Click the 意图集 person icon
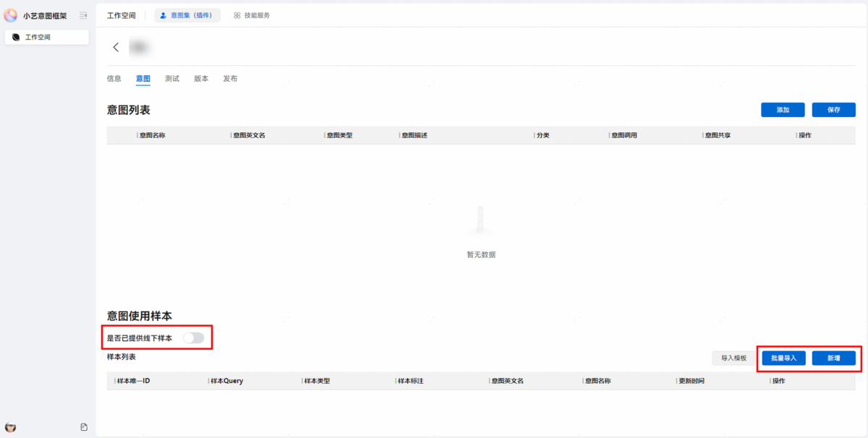This screenshot has width=868, height=438. point(163,15)
